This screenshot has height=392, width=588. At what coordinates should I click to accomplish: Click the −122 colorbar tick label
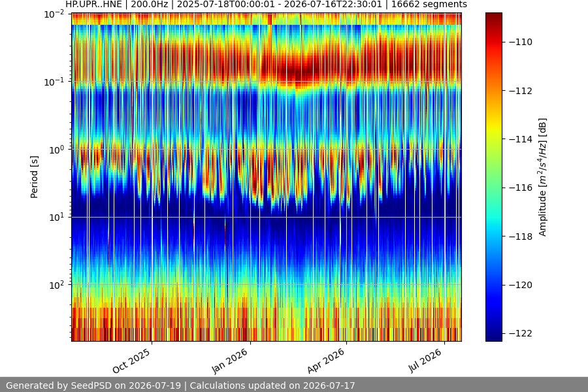click(521, 333)
